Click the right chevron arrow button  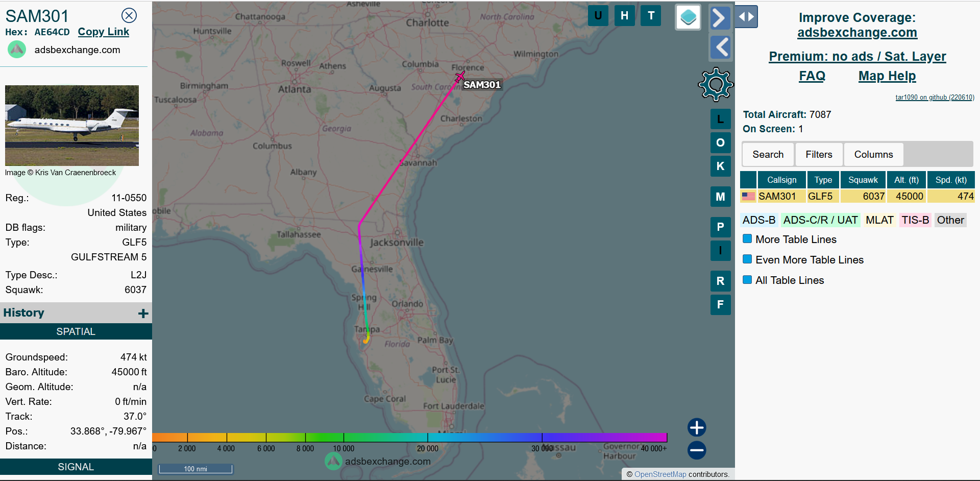point(720,18)
